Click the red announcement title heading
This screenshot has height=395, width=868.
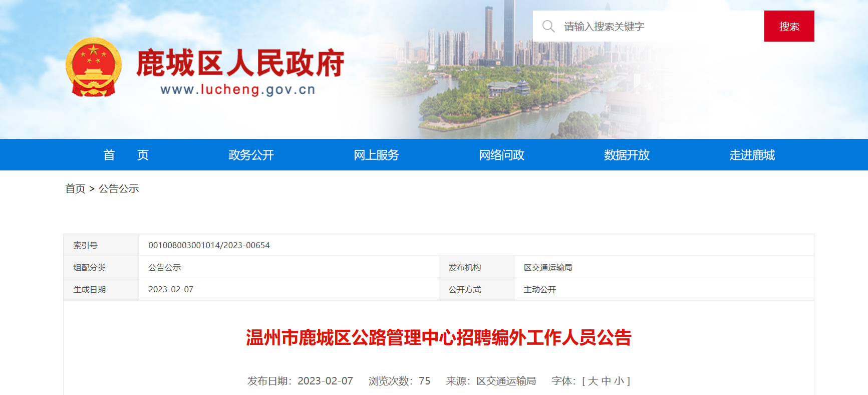439,337
